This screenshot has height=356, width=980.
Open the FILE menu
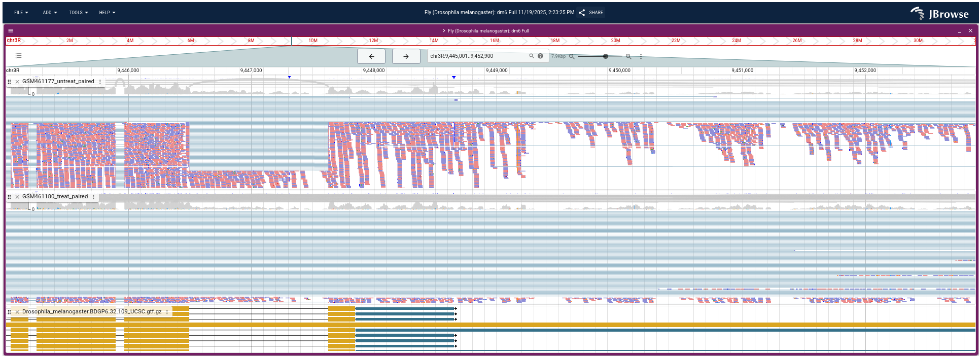coord(21,13)
